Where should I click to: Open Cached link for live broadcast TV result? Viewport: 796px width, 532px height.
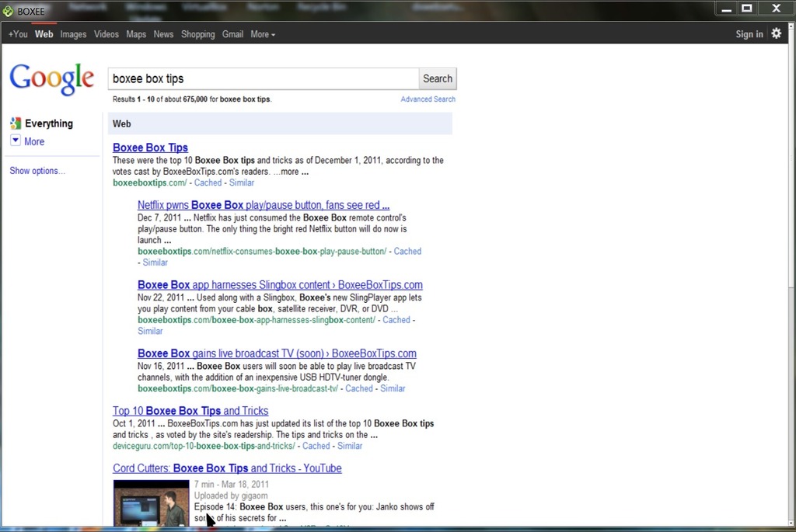pos(359,388)
